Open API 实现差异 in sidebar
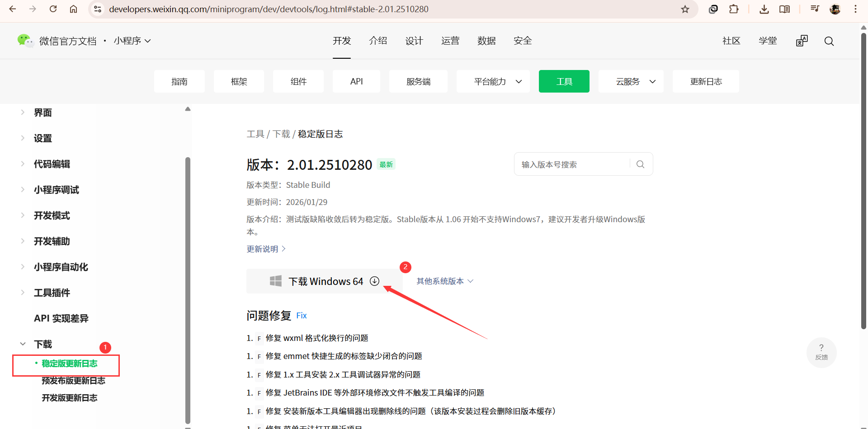868x429 pixels. 61,318
